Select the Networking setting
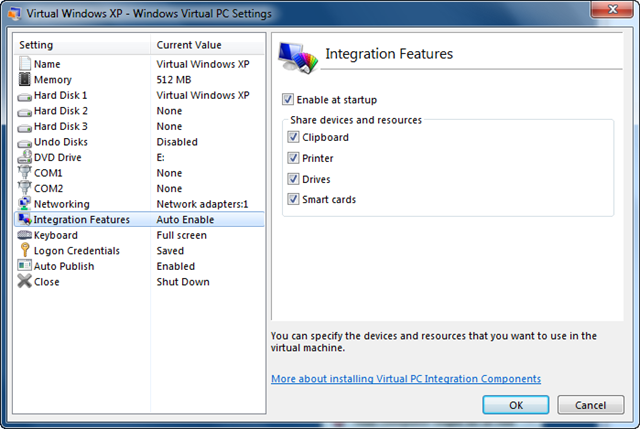The image size is (640, 429). point(139,204)
